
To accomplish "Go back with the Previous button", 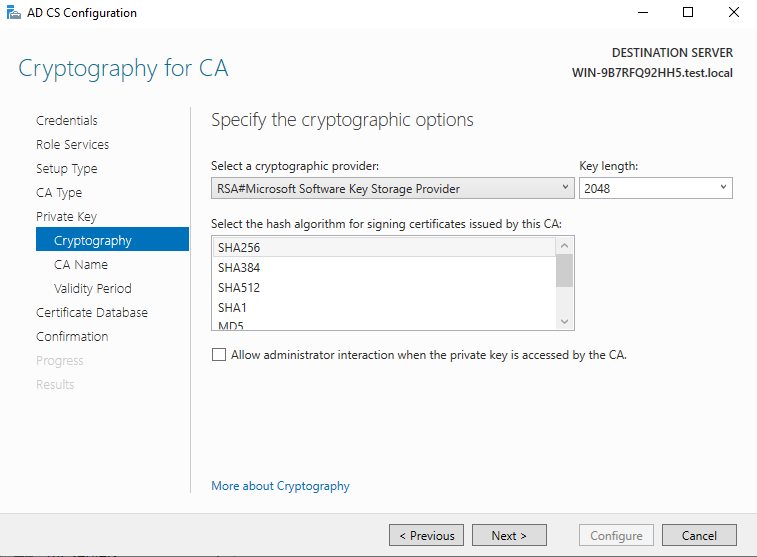I will pyautogui.click(x=426, y=535).
